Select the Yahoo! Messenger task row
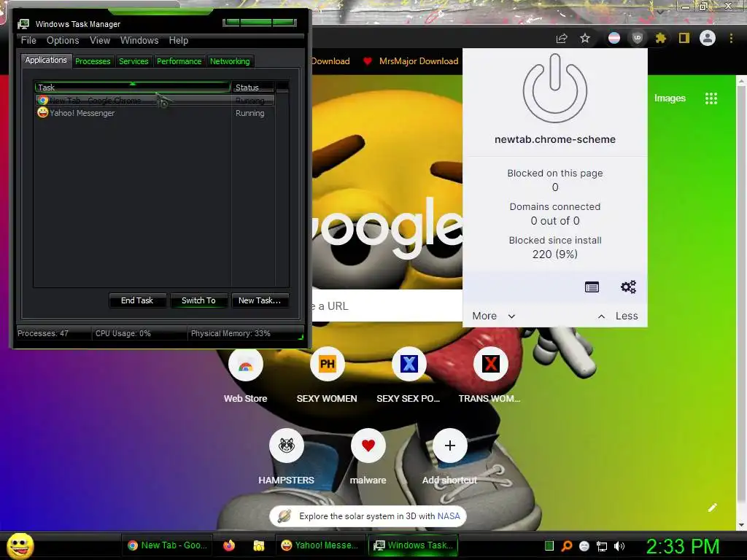This screenshot has height=560, width=747. click(155, 113)
